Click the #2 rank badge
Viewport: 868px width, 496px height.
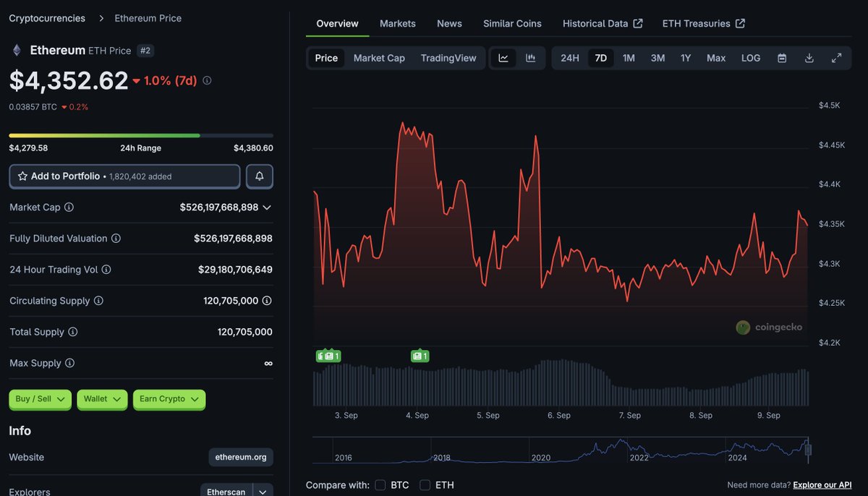tap(145, 51)
